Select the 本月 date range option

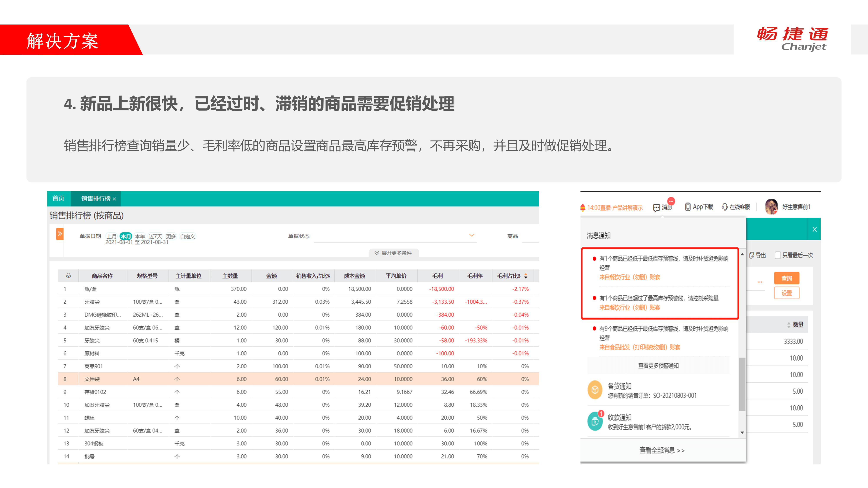126,236
